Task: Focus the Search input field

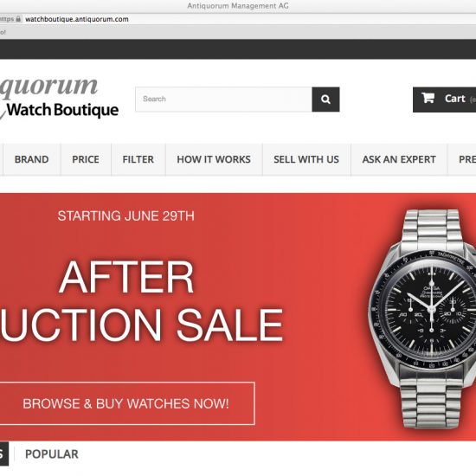Action: [224, 100]
